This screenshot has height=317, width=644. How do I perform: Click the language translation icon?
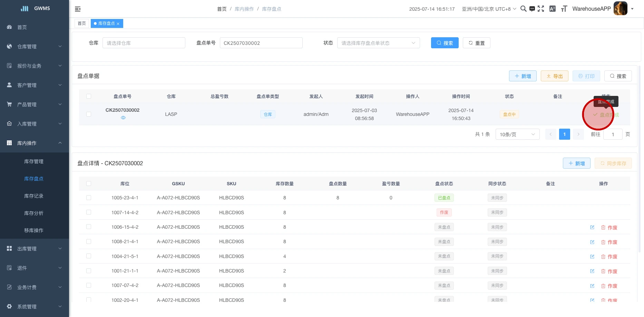[x=553, y=9]
